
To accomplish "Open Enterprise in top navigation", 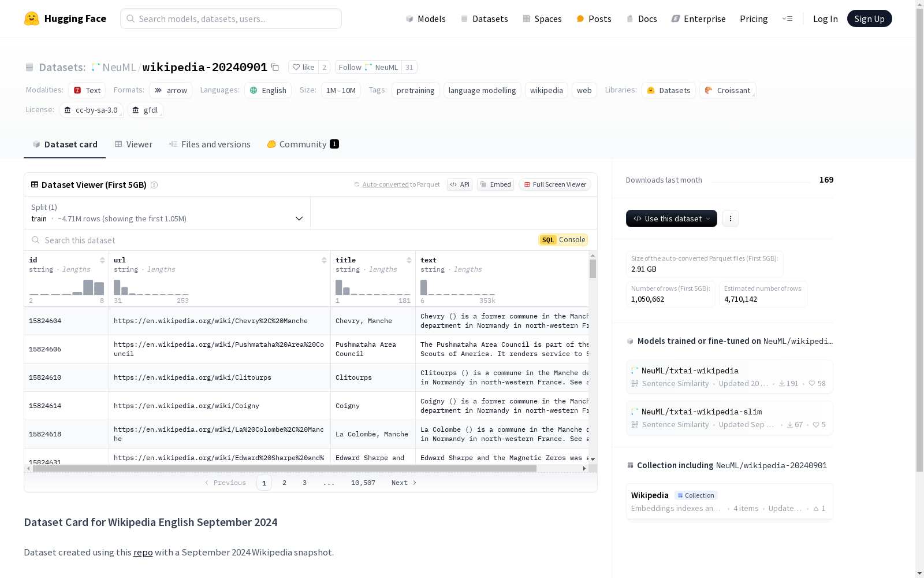I will [x=698, y=18].
